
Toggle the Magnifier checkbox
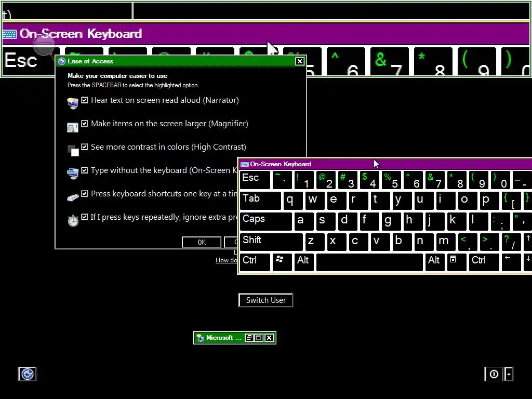coord(85,124)
